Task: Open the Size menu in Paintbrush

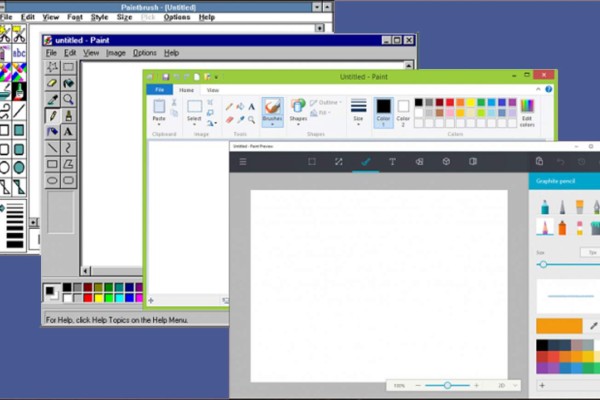Action: pyautogui.click(x=125, y=17)
